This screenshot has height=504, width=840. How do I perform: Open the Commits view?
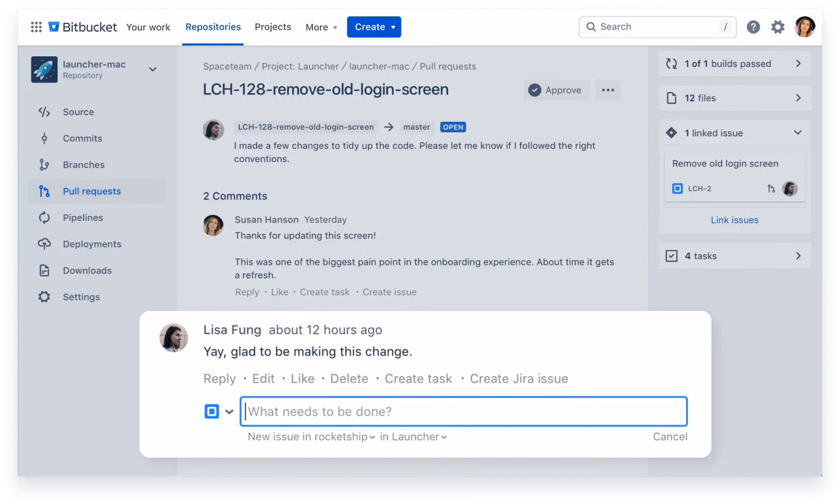tap(82, 138)
